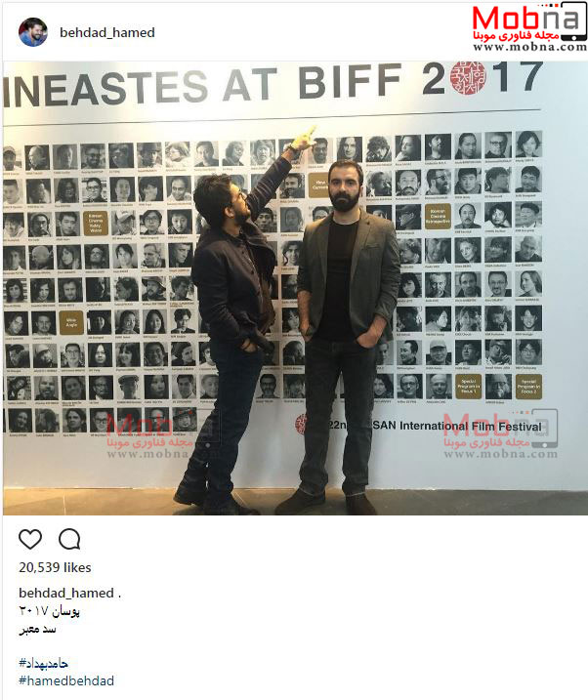The image size is (588, 700).
Task: Open the Persian #حامدبهداد hashtag
Action: click(x=43, y=663)
